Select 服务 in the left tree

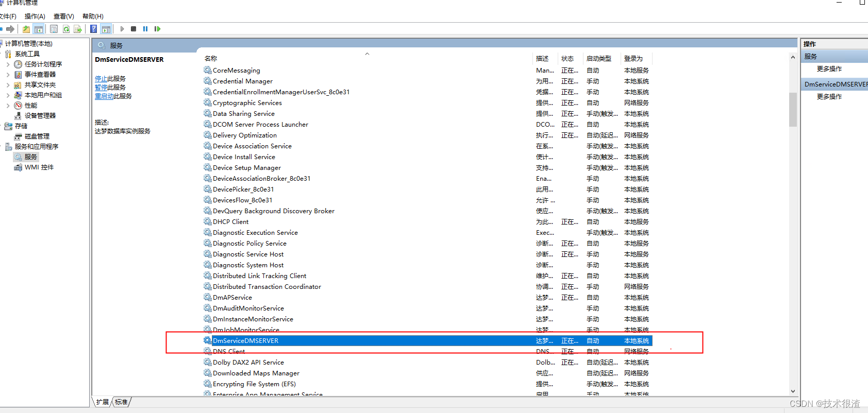[31, 157]
